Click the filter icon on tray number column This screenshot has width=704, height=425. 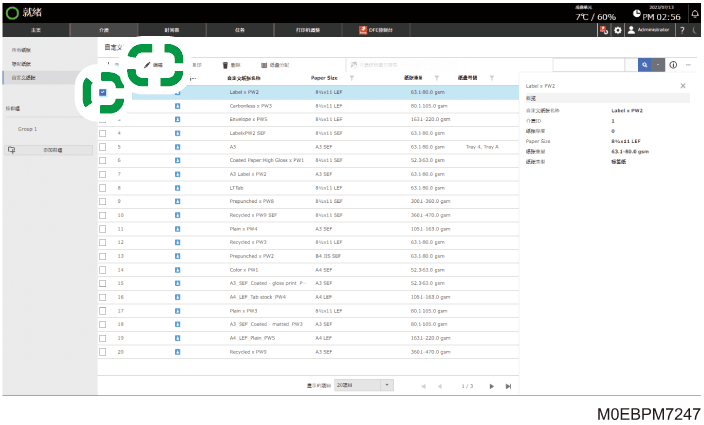point(492,78)
